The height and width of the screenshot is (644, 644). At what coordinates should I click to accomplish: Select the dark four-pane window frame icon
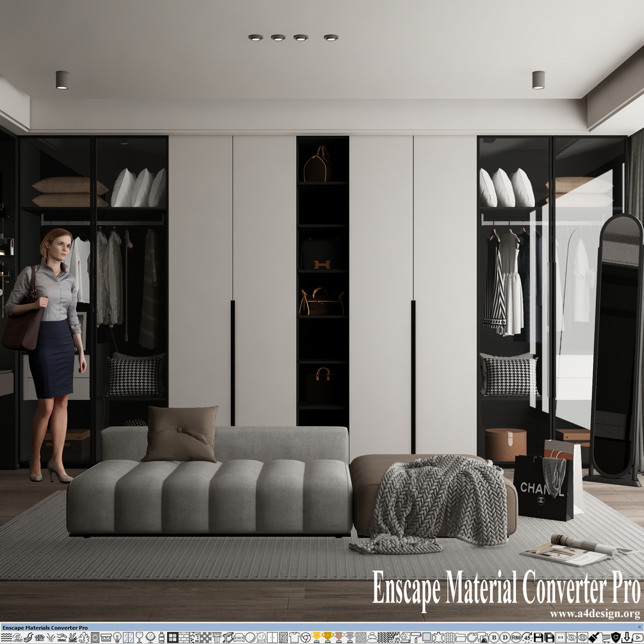click(x=172, y=638)
